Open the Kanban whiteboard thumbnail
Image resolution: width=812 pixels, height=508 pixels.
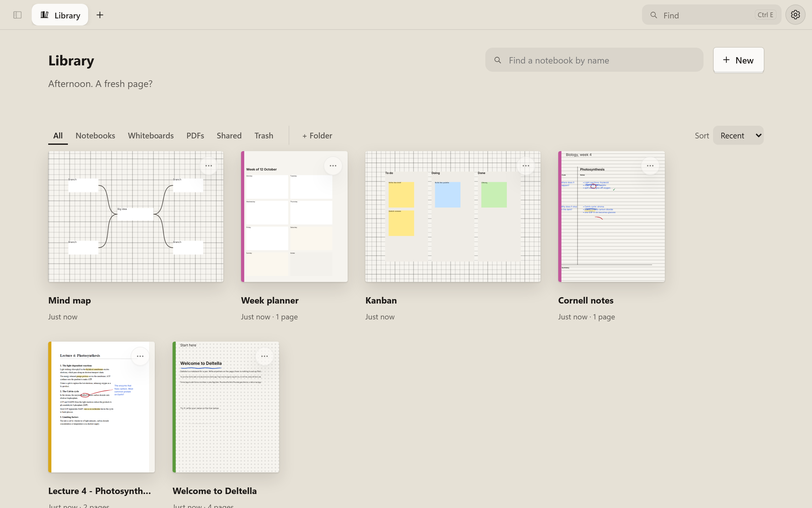453,216
